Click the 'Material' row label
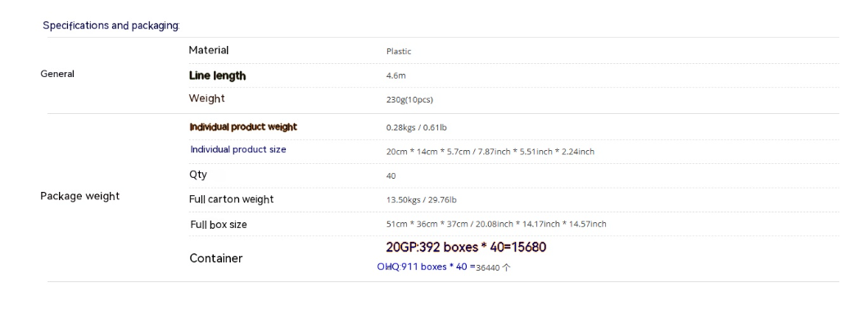Image resolution: width=868 pixels, height=319 pixels. [x=209, y=50]
